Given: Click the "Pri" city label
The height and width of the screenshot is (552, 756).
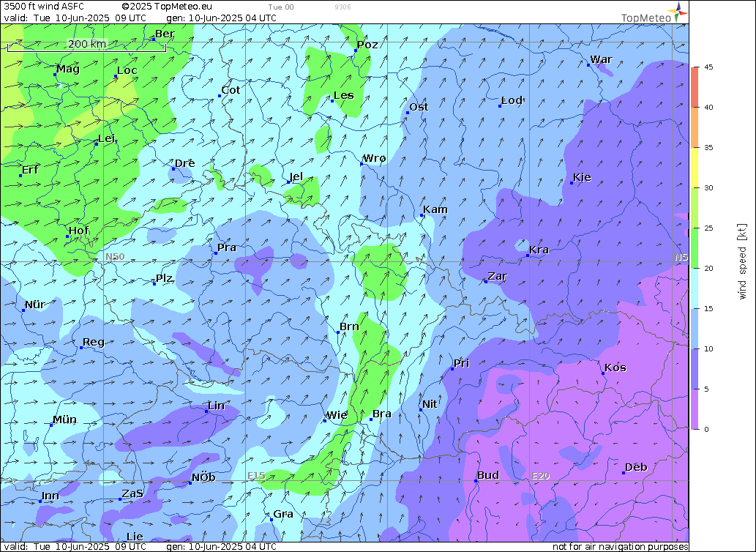Looking at the screenshot, I should pos(461,363).
